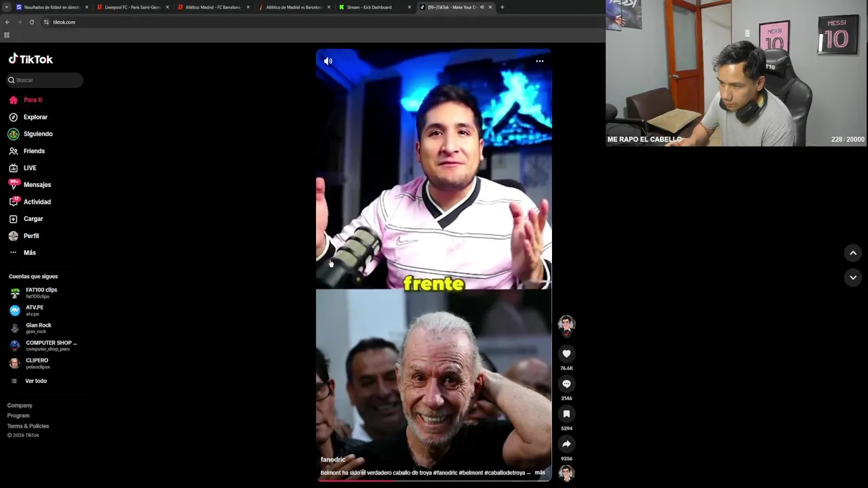Click Cargar to upload a video
This screenshot has width=868, height=488.
point(26,219)
